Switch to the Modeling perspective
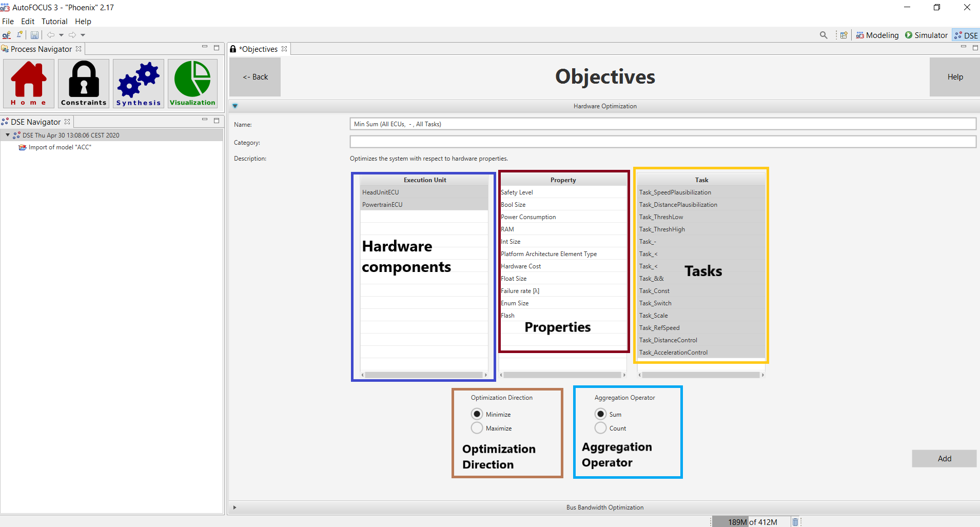Screen dimensions: 980x527 pos(877,35)
